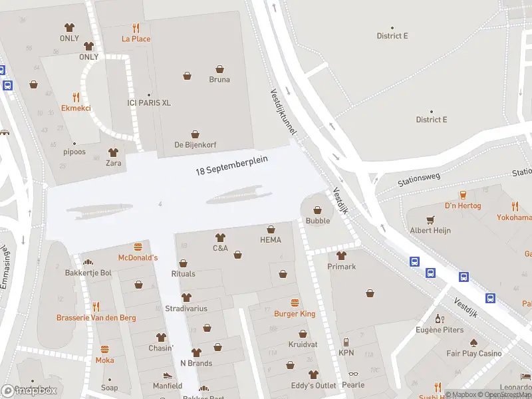Viewport: 532px width, 399px height.
Task: Open the Mapbox logo link
Action: [29, 391]
